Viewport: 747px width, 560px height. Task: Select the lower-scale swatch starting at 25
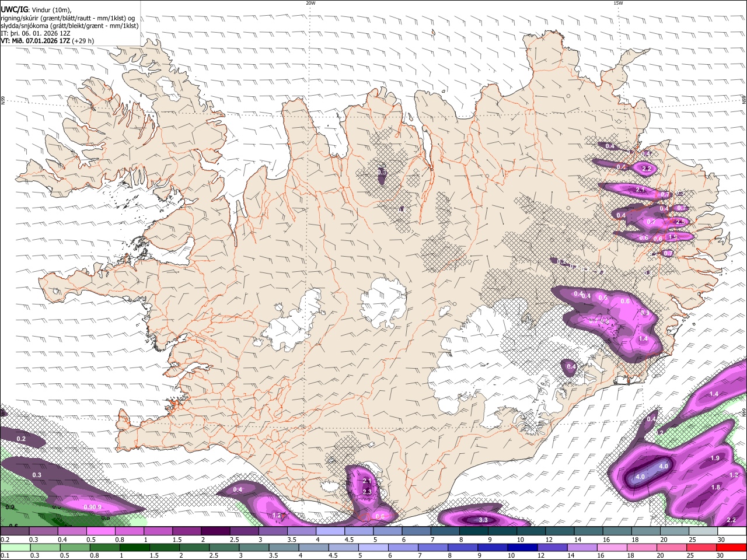point(703,547)
